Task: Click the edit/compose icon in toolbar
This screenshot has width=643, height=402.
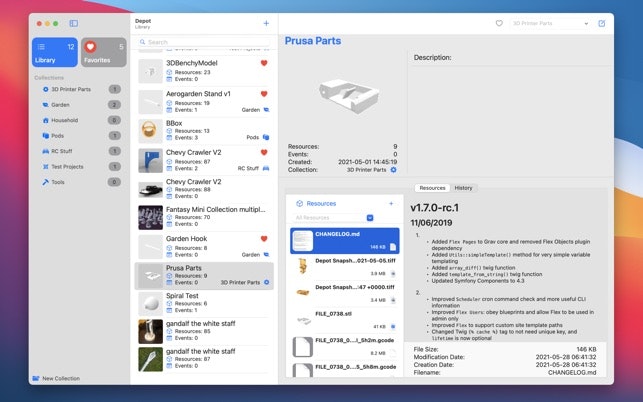Action: tap(602, 23)
